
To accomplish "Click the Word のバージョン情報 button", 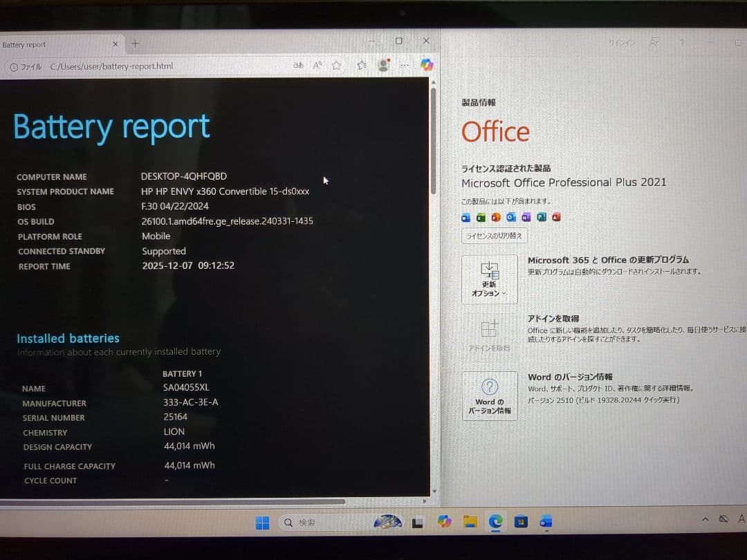I will click(x=490, y=395).
